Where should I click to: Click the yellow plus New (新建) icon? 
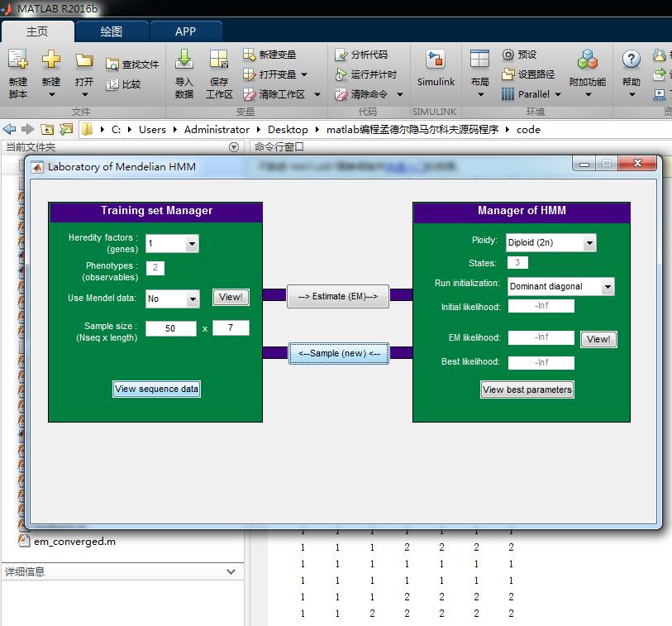[51, 60]
